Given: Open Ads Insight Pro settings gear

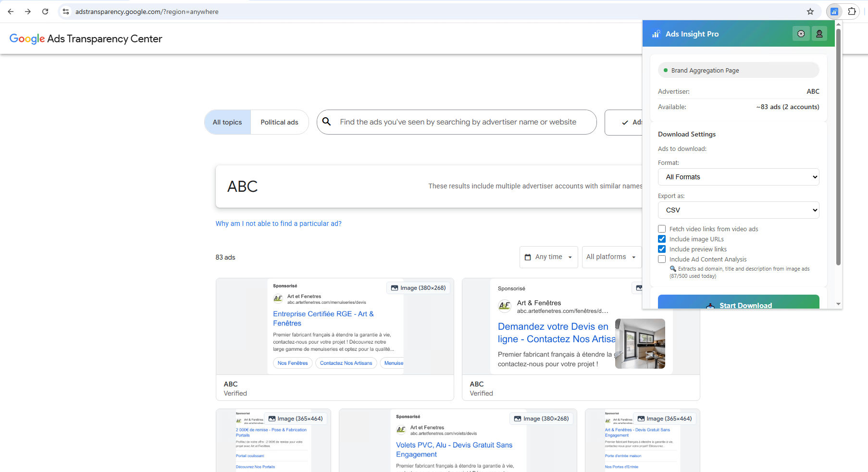Looking at the screenshot, I should click(801, 34).
